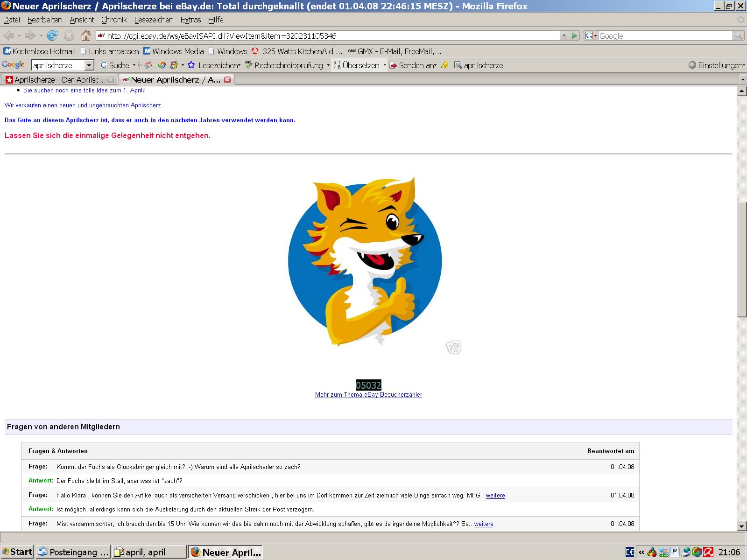The image size is (747, 560).
Task: Open the back history dropdown arrow
Action: (x=19, y=35)
